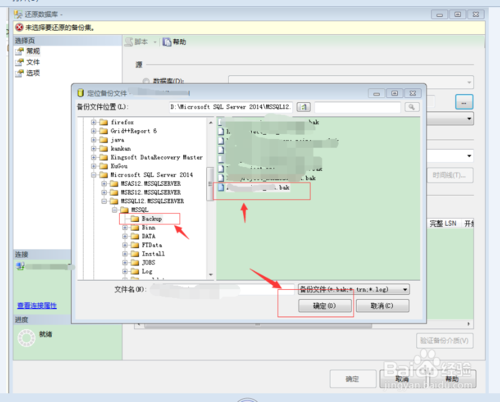Viewport: 500px width, 402px height.
Task: Click the 完整 LSN column header
Action: point(443,223)
